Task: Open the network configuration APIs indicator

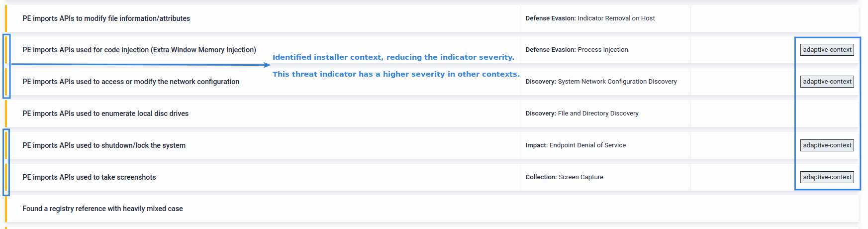Action: [131, 82]
